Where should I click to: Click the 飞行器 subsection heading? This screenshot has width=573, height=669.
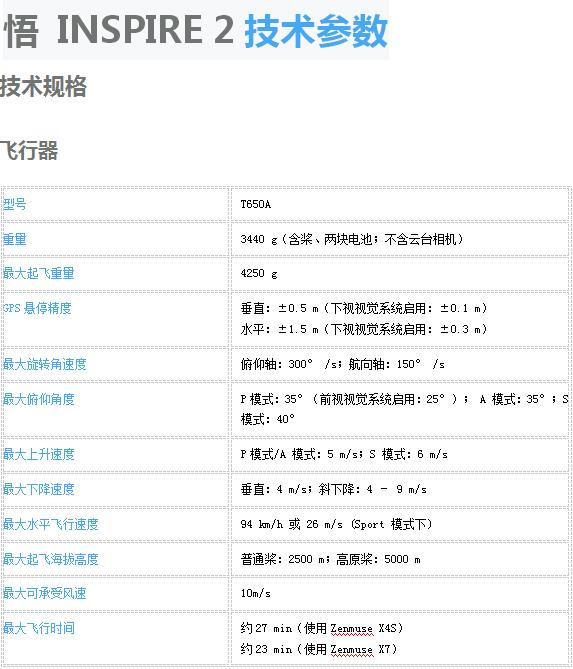[29, 151]
